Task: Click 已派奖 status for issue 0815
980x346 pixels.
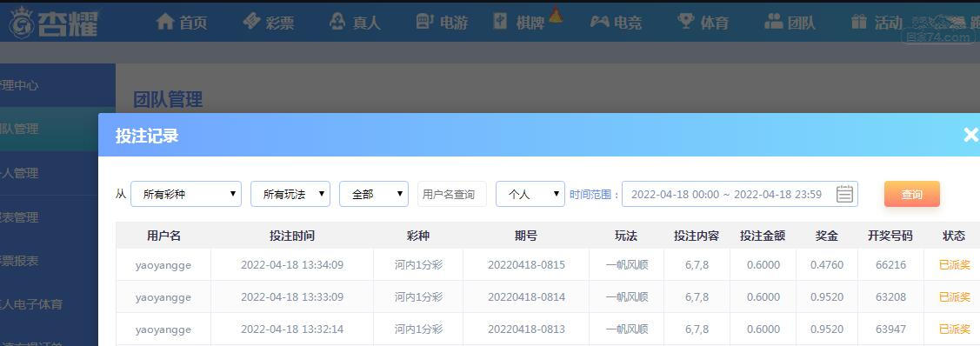Action: 955,265
